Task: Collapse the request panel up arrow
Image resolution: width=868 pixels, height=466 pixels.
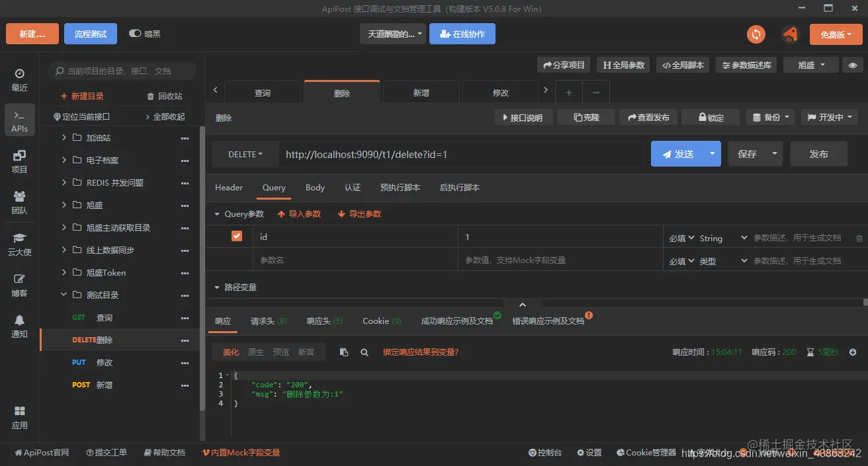Action: coord(523,305)
